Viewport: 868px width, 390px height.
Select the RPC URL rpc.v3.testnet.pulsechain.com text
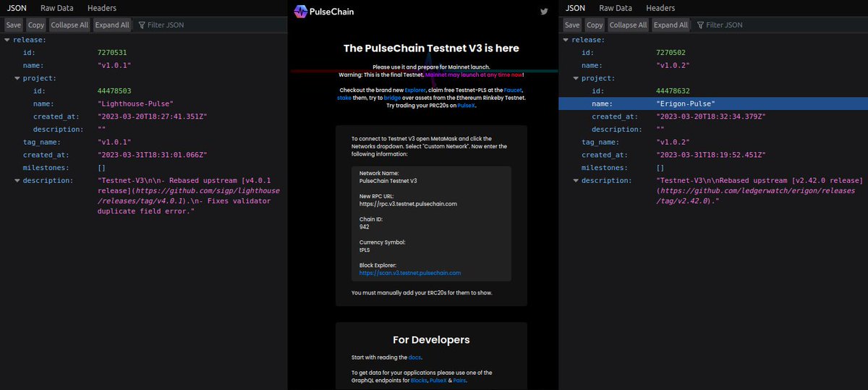(x=408, y=204)
